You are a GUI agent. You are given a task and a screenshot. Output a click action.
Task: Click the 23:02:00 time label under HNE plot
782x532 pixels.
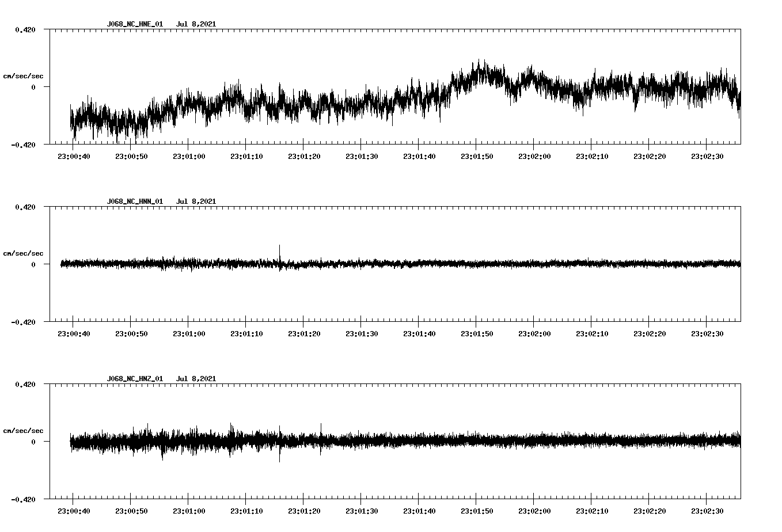click(534, 157)
